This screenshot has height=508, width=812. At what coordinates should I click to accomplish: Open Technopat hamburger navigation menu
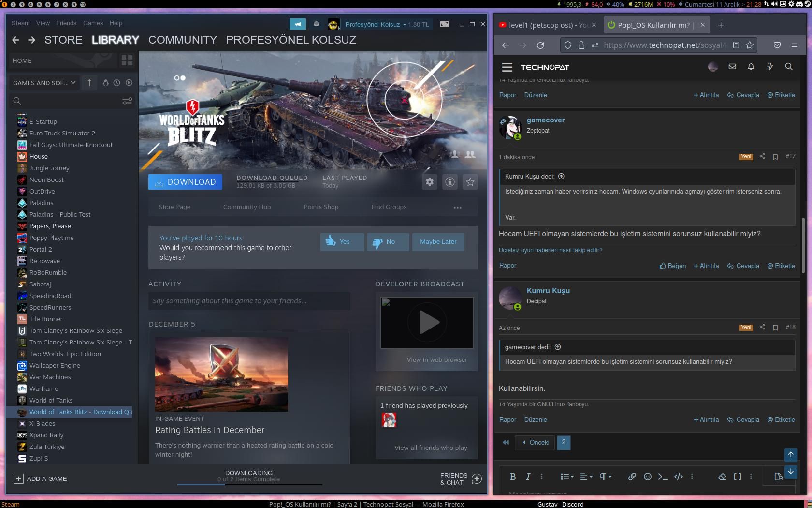(507, 67)
